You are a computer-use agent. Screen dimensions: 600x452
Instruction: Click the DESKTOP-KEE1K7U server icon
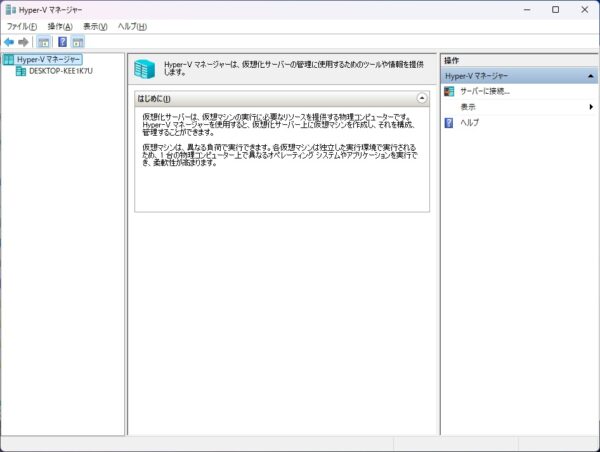(x=21, y=71)
